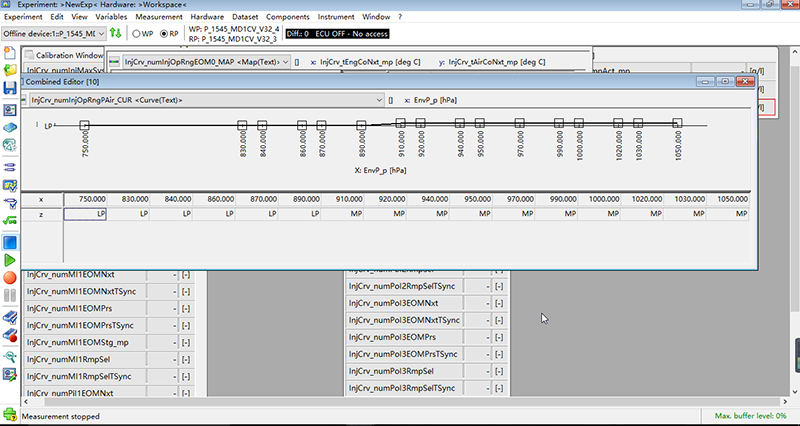The image size is (800, 426).
Task: Click the horizontal scrollbar left arrow
Action: point(26,403)
